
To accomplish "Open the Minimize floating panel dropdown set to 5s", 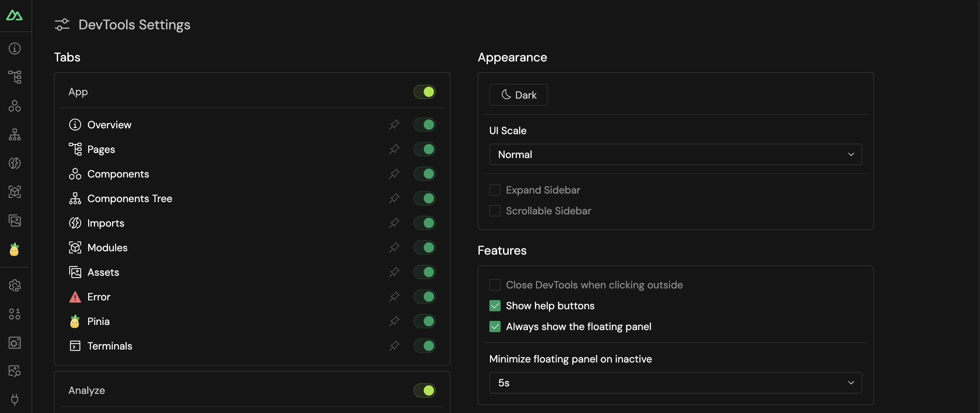I will click(x=675, y=383).
